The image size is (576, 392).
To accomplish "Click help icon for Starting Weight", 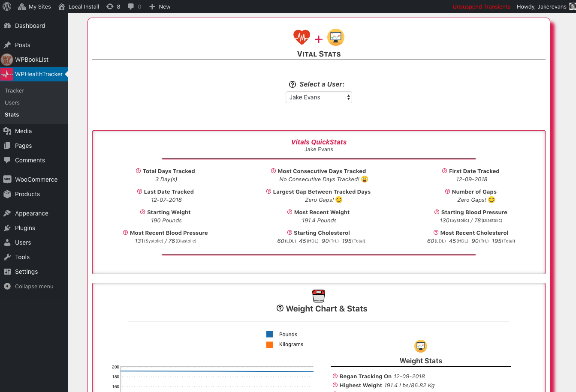I will [x=142, y=212].
